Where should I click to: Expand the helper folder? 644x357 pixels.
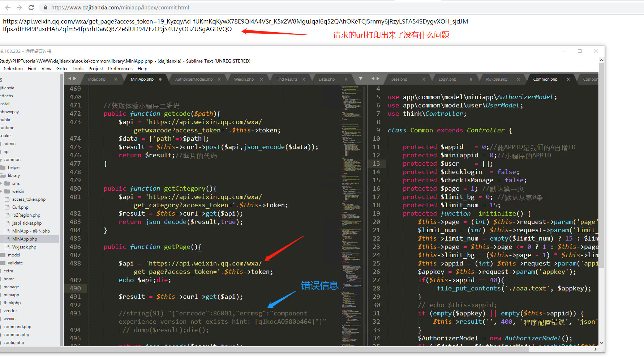pyautogui.click(x=3, y=167)
